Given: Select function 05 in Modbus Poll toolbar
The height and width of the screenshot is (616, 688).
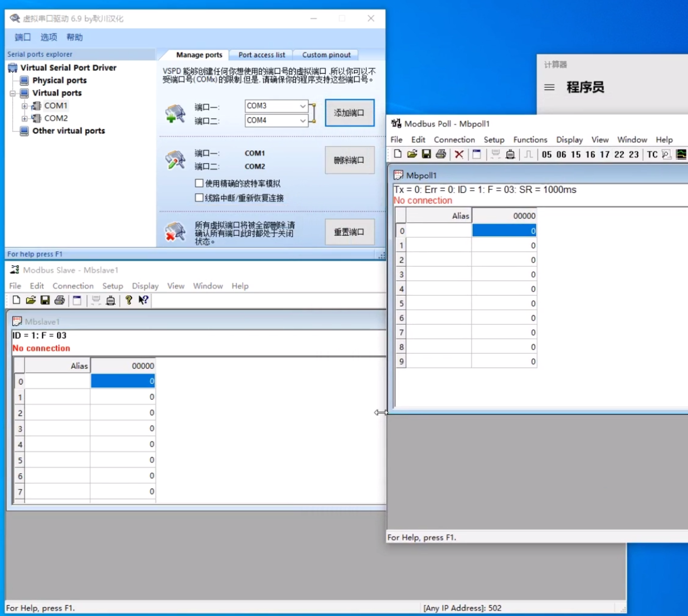Looking at the screenshot, I should click(x=547, y=155).
